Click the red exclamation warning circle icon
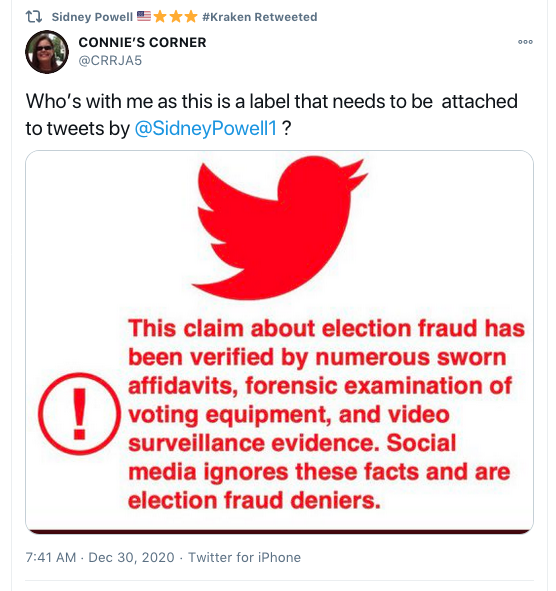 pyautogui.click(x=80, y=413)
